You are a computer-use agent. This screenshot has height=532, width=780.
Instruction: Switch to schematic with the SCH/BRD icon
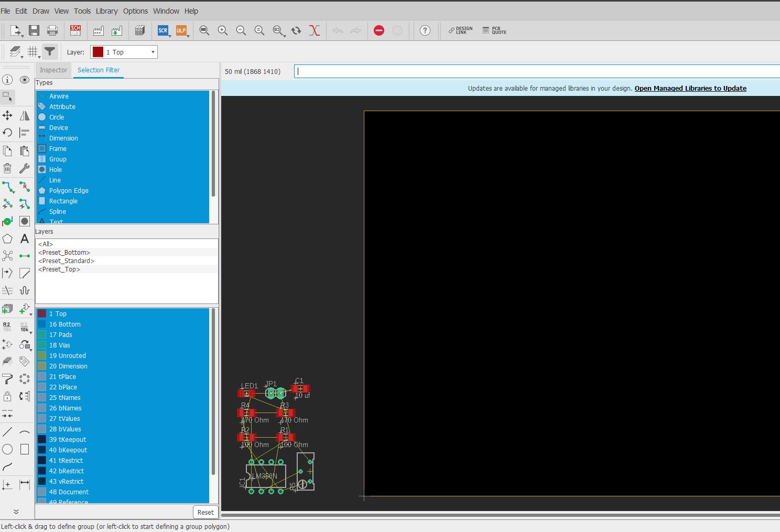75,30
